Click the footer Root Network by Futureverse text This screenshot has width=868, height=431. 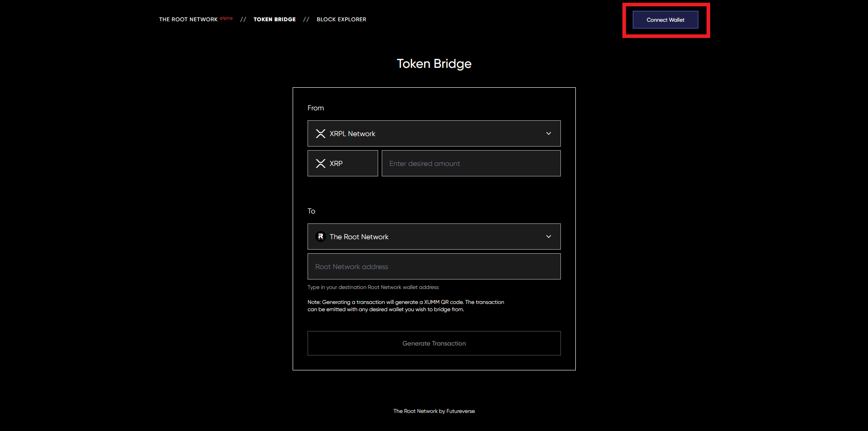pos(434,411)
